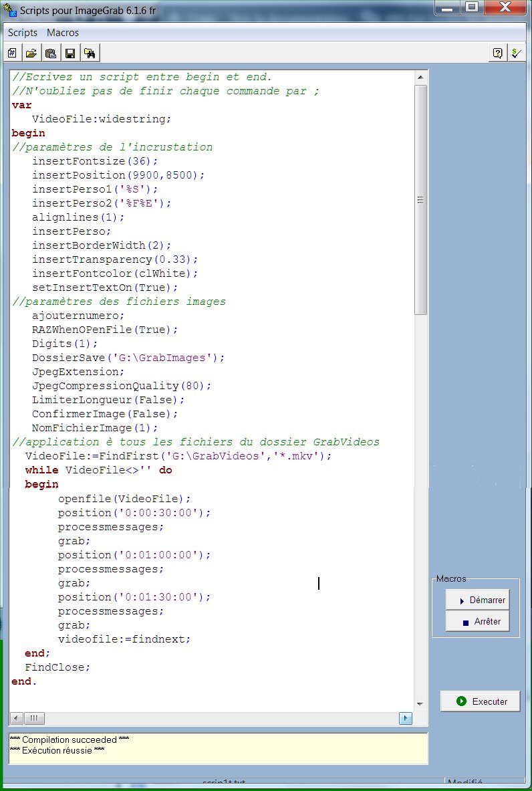Screen dimensions: 532x791
Task: Open help with the question mark icon
Action: [x=497, y=53]
